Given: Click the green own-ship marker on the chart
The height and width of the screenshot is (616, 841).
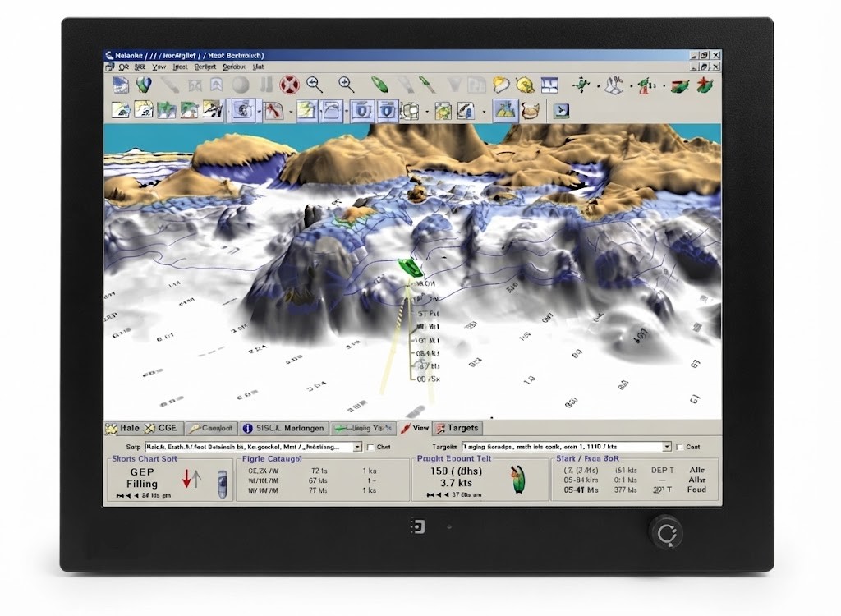Looking at the screenshot, I should click(411, 267).
